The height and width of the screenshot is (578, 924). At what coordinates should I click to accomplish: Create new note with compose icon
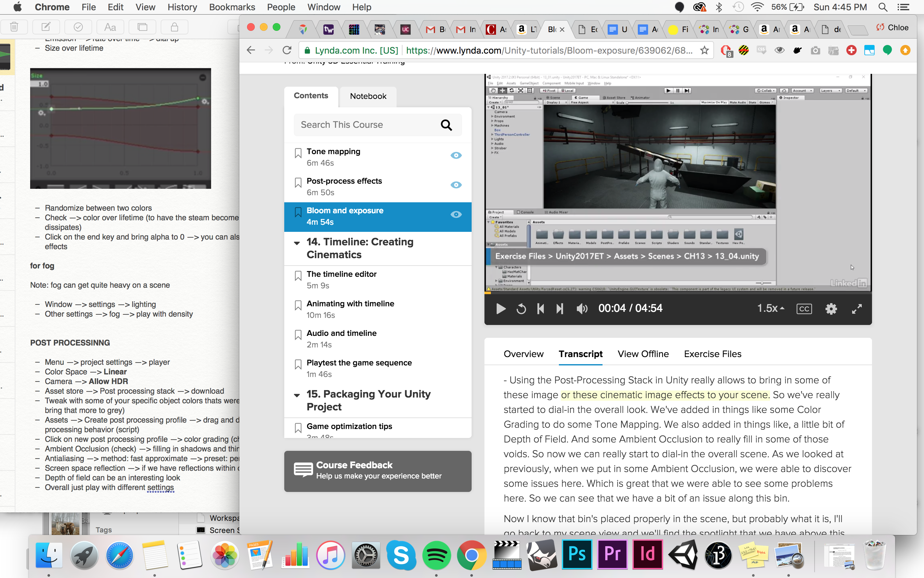(x=46, y=27)
